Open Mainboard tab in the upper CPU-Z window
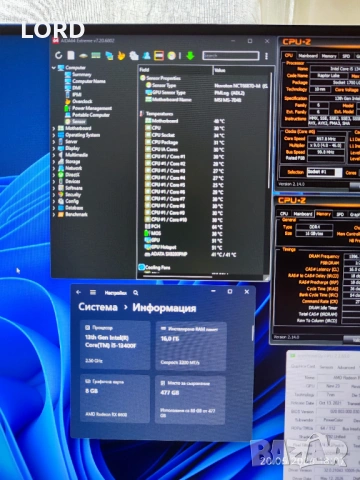360x480 pixels. click(308, 56)
